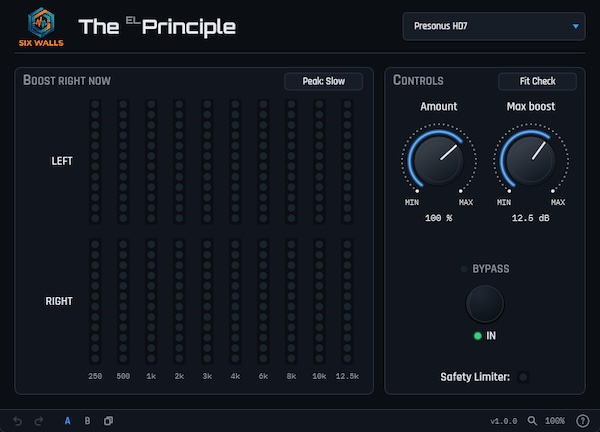The height and width of the screenshot is (432, 600).
Task: Click the green IN indicator
Action: pos(478,336)
